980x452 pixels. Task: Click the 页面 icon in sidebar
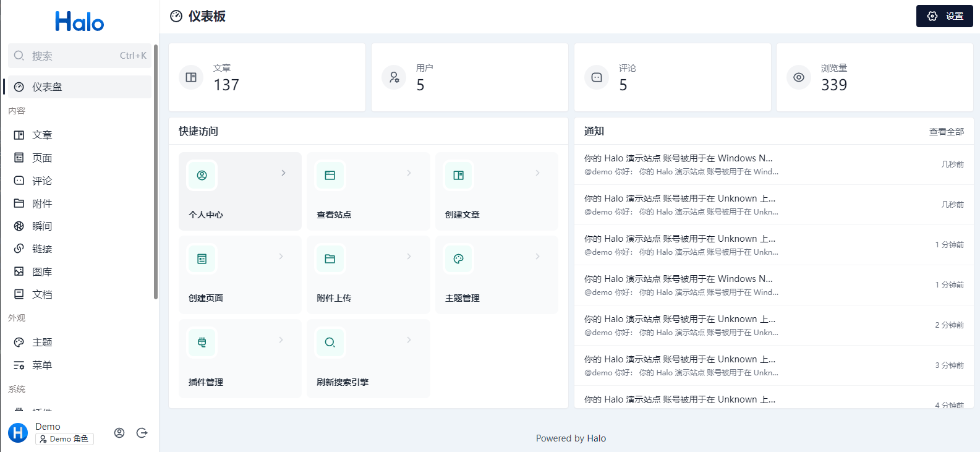[x=19, y=158]
